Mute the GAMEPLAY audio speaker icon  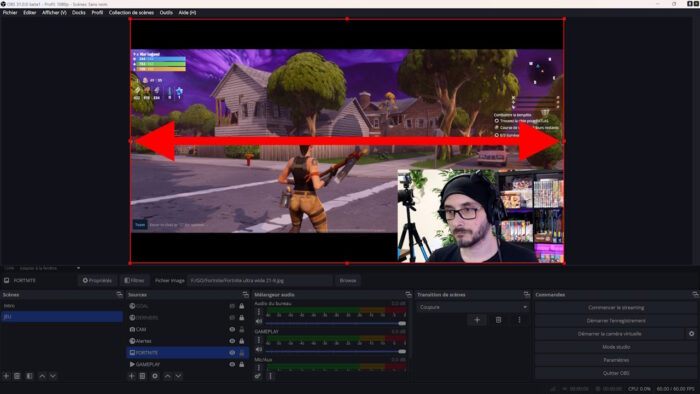point(258,349)
